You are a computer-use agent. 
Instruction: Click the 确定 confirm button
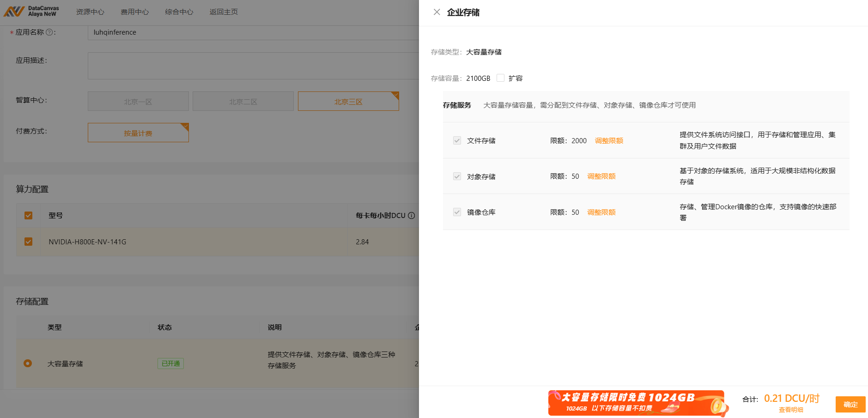pos(850,405)
